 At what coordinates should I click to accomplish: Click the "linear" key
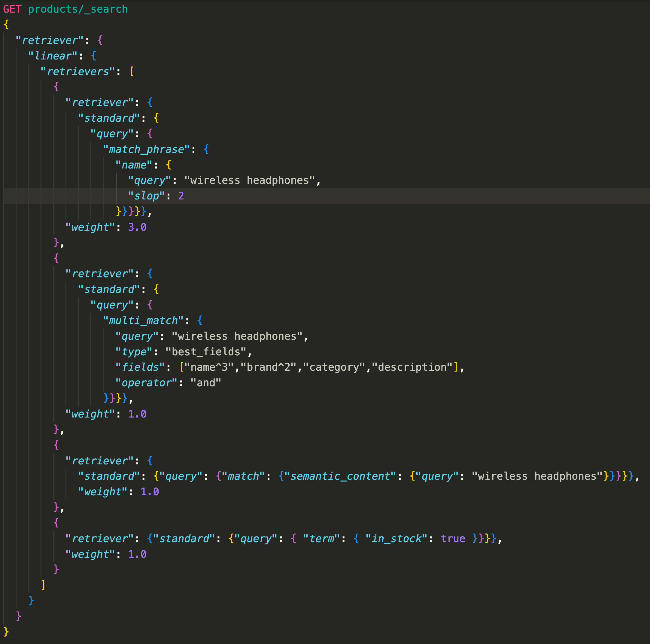(x=53, y=56)
